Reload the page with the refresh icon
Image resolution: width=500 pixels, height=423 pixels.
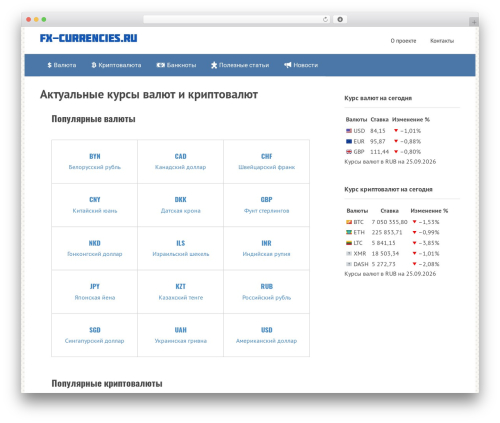click(325, 19)
